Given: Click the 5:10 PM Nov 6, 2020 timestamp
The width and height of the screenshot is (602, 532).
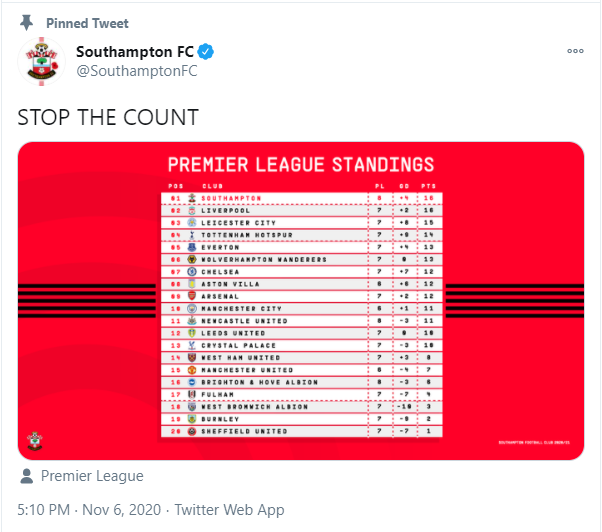Looking at the screenshot, I should click(89, 510).
